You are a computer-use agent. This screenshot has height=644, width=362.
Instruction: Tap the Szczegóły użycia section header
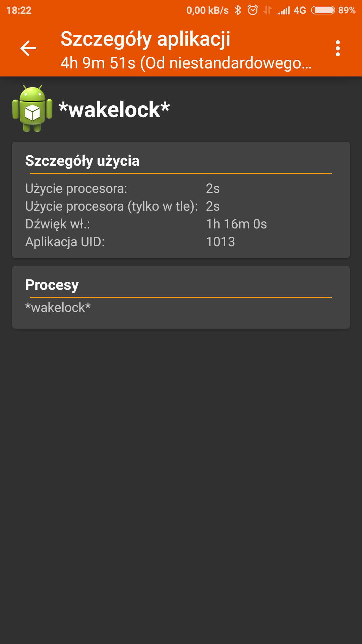click(82, 161)
